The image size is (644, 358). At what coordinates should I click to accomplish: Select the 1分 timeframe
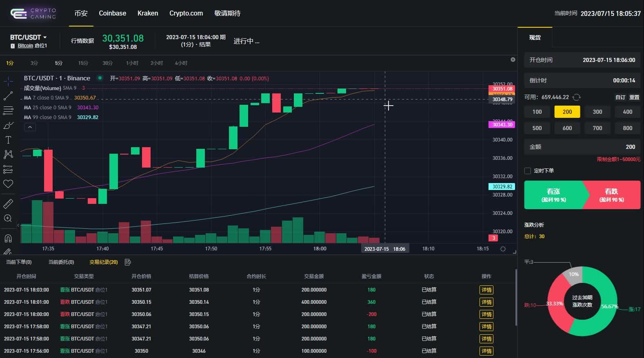click(x=10, y=63)
